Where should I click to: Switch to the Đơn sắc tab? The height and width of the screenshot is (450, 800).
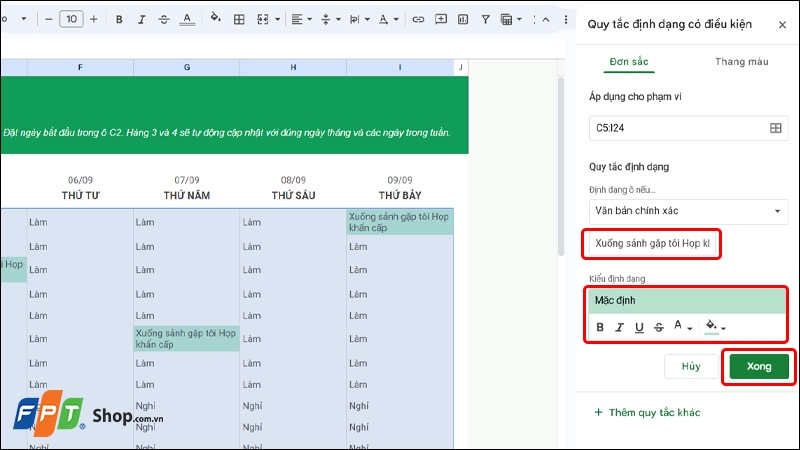pos(629,62)
